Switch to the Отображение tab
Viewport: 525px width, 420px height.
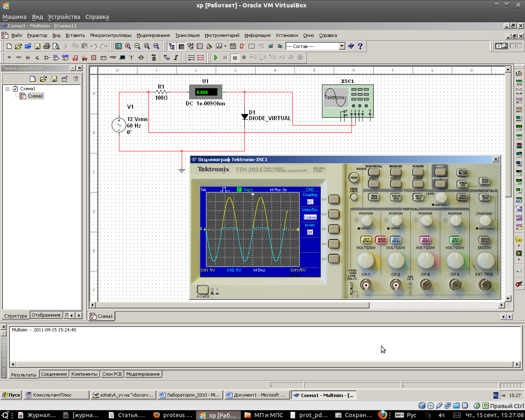click(46, 315)
